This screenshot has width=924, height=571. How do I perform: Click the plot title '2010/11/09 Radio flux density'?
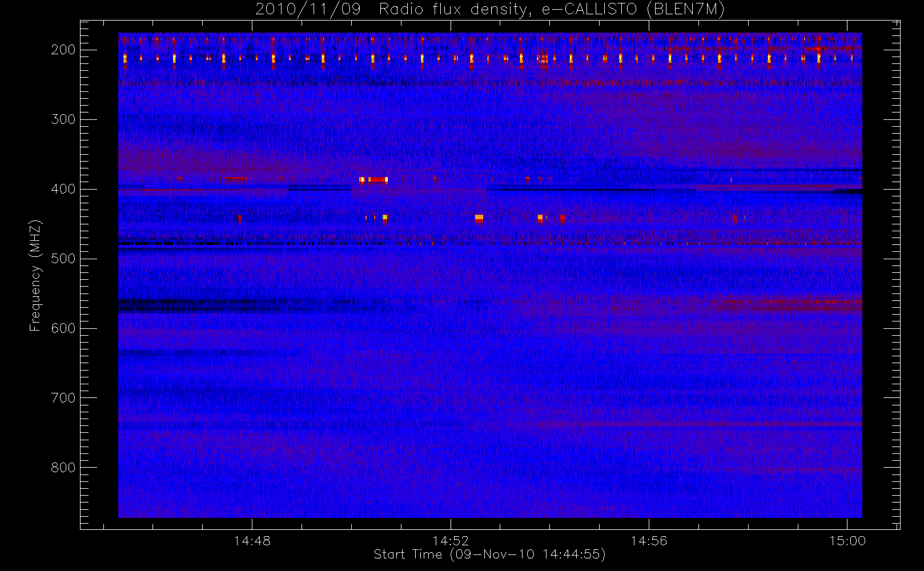(489, 10)
